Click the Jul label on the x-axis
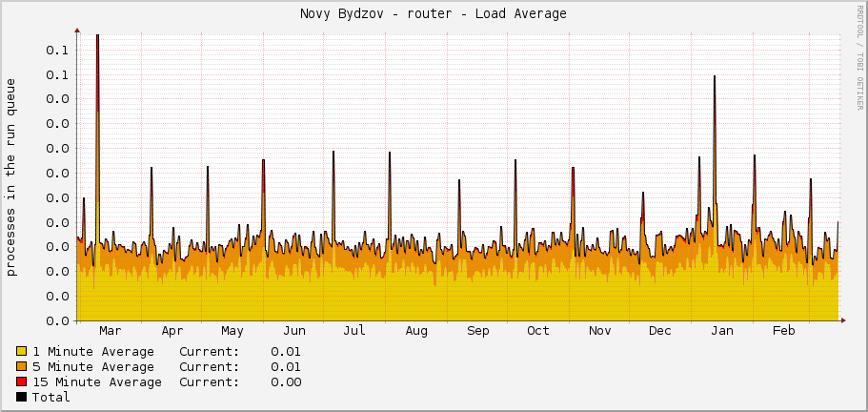Viewport: 868px width, 412px height. (354, 331)
